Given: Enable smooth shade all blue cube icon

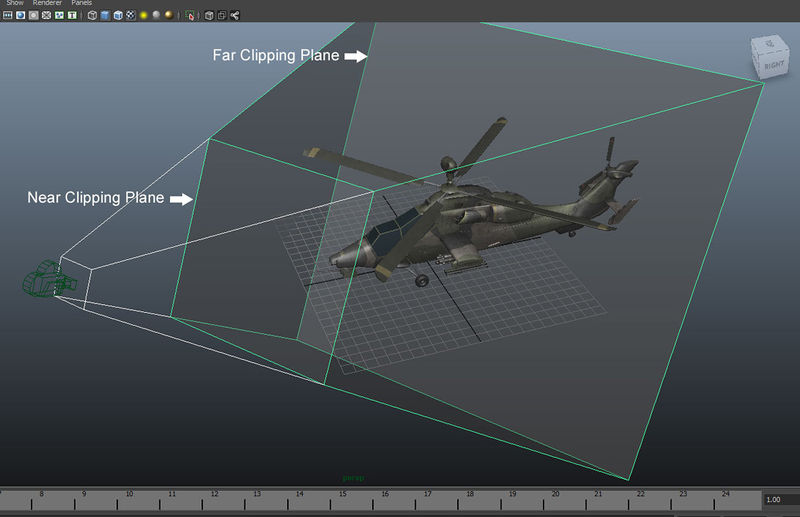Looking at the screenshot, I should [105, 16].
